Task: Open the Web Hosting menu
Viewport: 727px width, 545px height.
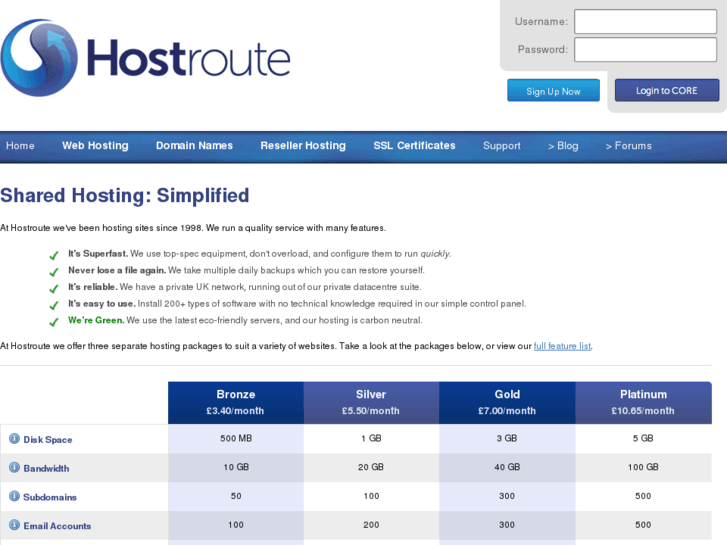Action: pos(95,146)
